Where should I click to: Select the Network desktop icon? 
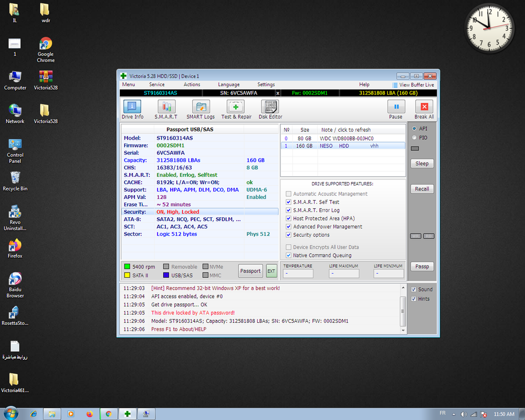click(15, 114)
